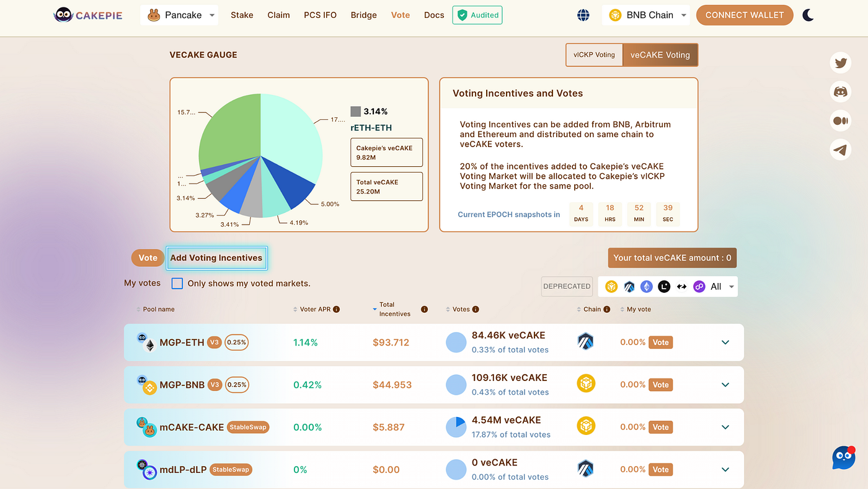Toggle dark mode with the moon icon
This screenshot has width=868, height=489.
[808, 16]
